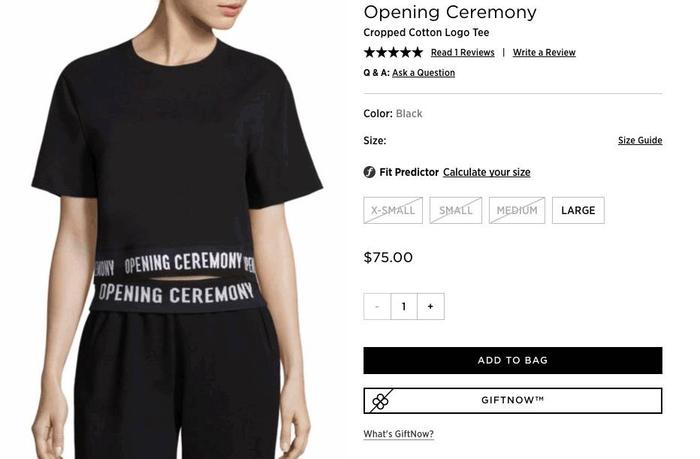This screenshot has height=459, width=700.
Task: Click the five-star rating icons
Action: (x=393, y=52)
